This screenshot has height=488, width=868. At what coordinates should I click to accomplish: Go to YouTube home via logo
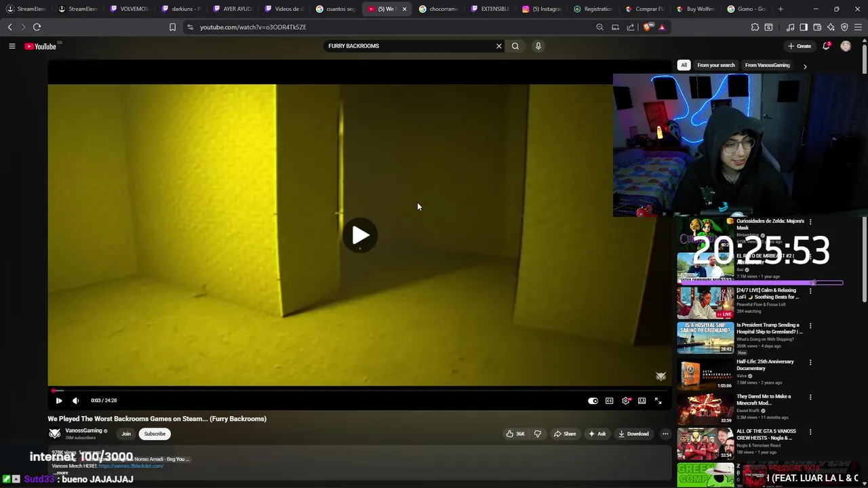click(40, 46)
